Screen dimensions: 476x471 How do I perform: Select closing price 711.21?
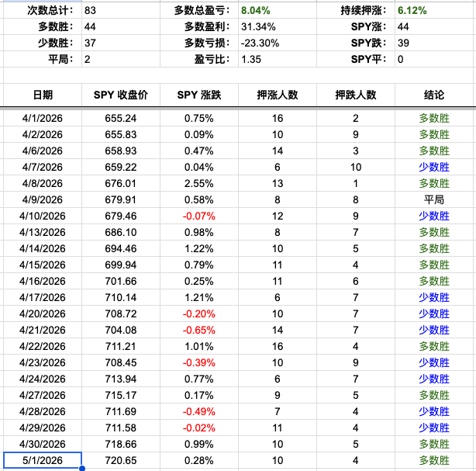pos(121,346)
